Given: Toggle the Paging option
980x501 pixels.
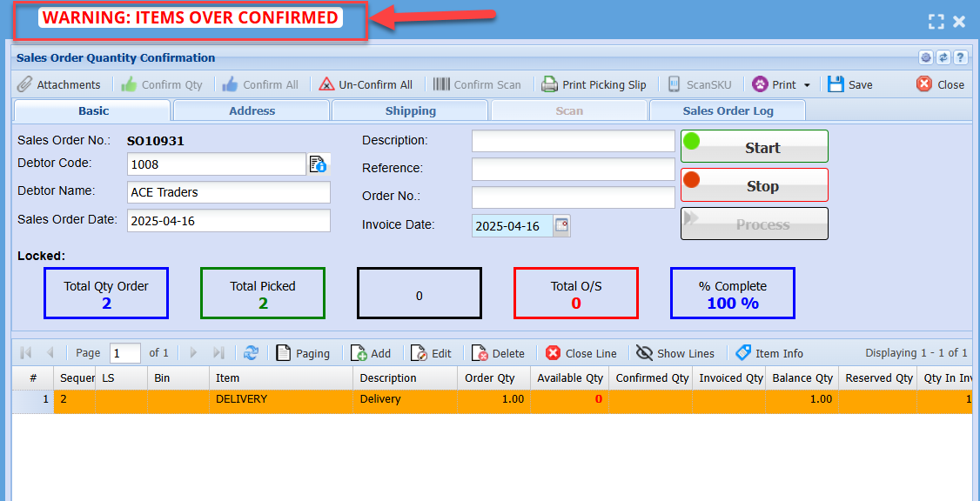Looking at the screenshot, I should (303, 353).
